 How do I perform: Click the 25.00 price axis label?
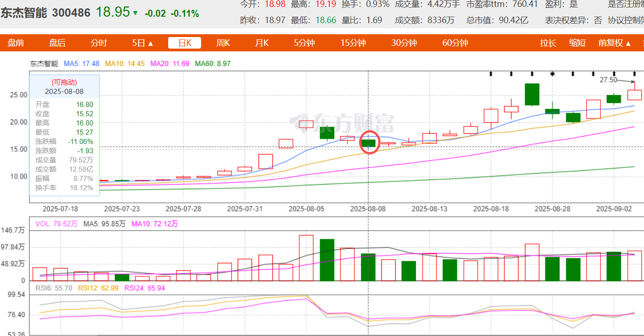19,95
